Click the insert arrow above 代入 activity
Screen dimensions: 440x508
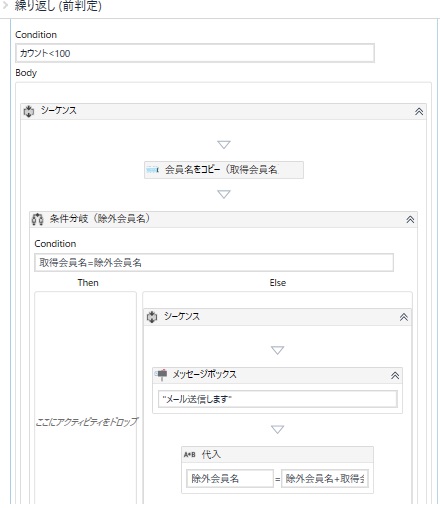[277, 429]
